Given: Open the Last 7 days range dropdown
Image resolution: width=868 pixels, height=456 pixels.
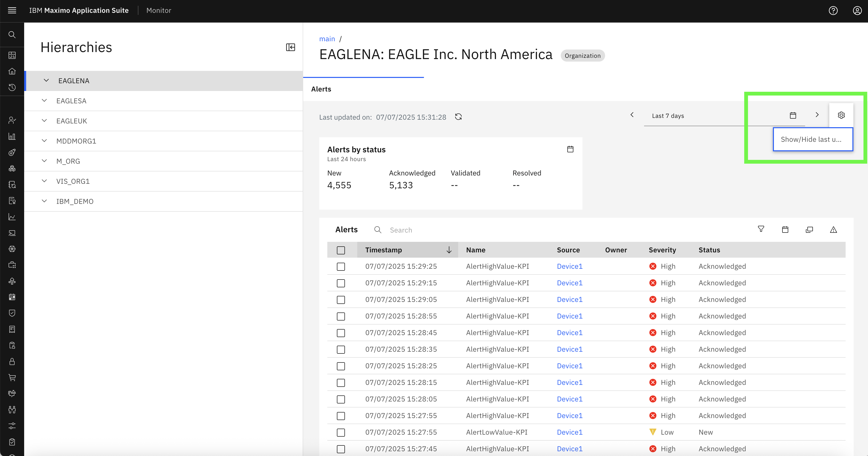Looking at the screenshot, I should coord(724,116).
